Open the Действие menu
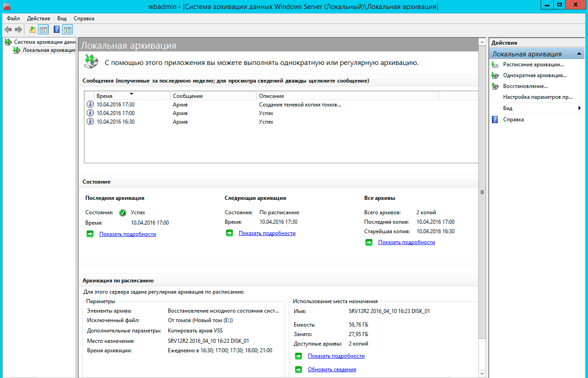Screen dimensions: 588x378 click(x=38, y=18)
